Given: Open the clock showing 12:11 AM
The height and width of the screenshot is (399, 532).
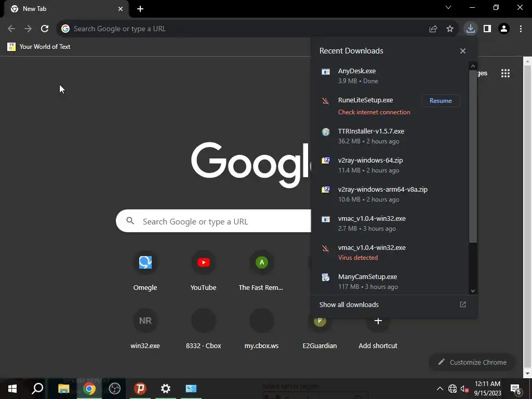Looking at the screenshot, I should click(x=487, y=389).
